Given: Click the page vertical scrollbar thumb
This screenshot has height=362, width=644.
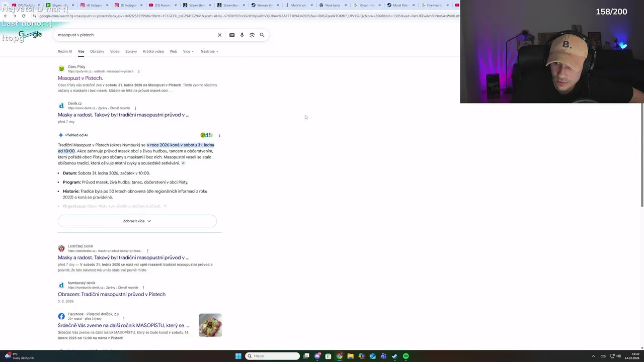Looking at the screenshot, I should (641, 156).
